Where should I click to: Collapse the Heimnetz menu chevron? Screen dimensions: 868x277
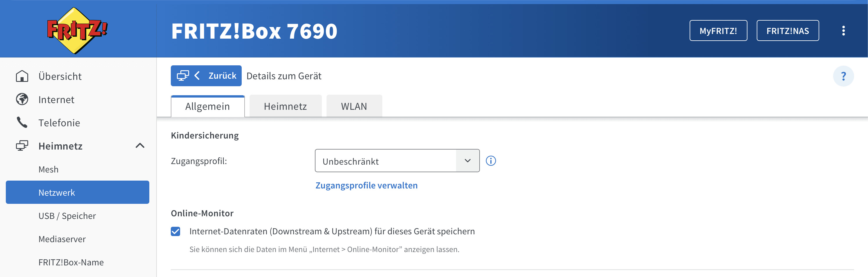click(x=140, y=146)
